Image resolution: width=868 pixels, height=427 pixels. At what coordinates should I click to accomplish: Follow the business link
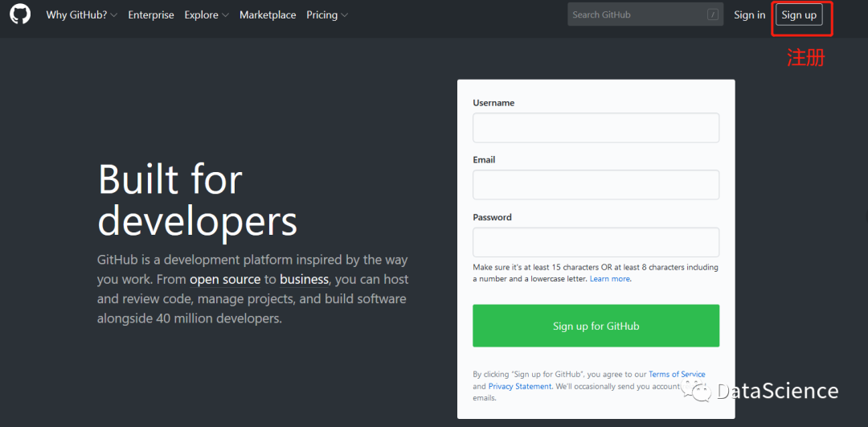[304, 280]
